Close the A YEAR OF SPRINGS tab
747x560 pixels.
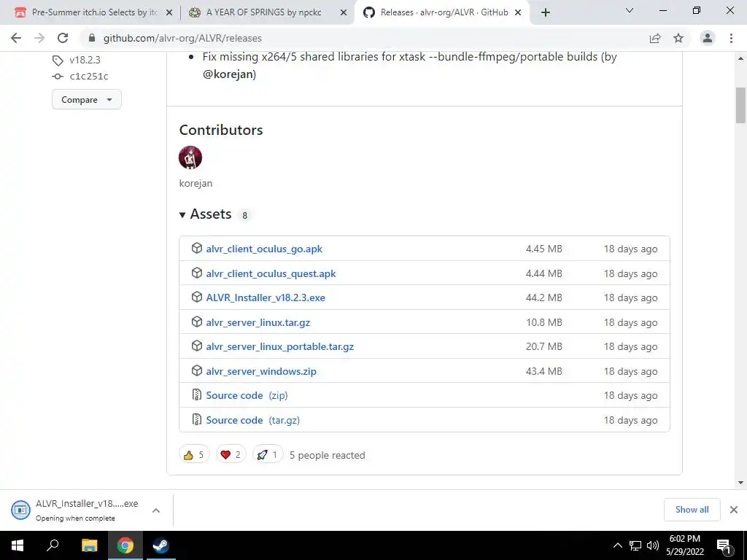pos(344,13)
